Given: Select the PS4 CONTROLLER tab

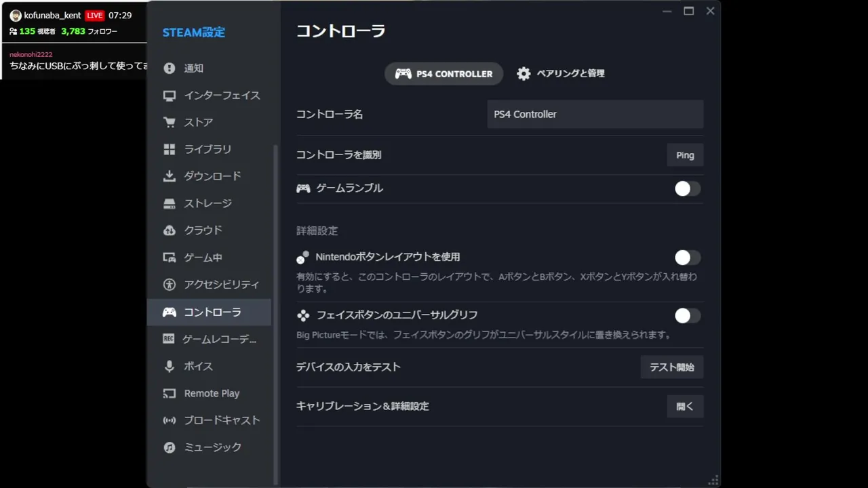Looking at the screenshot, I should pyautogui.click(x=443, y=73).
